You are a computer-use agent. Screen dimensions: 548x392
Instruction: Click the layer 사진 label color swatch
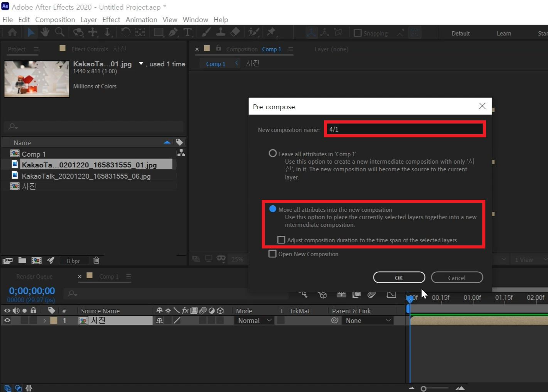[54, 320]
